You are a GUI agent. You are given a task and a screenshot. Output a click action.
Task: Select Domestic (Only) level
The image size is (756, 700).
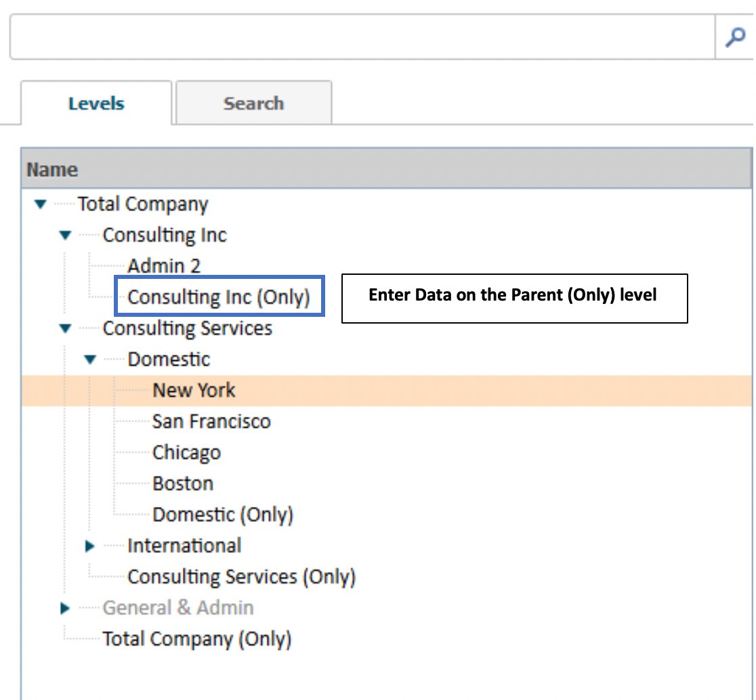[x=223, y=515]
